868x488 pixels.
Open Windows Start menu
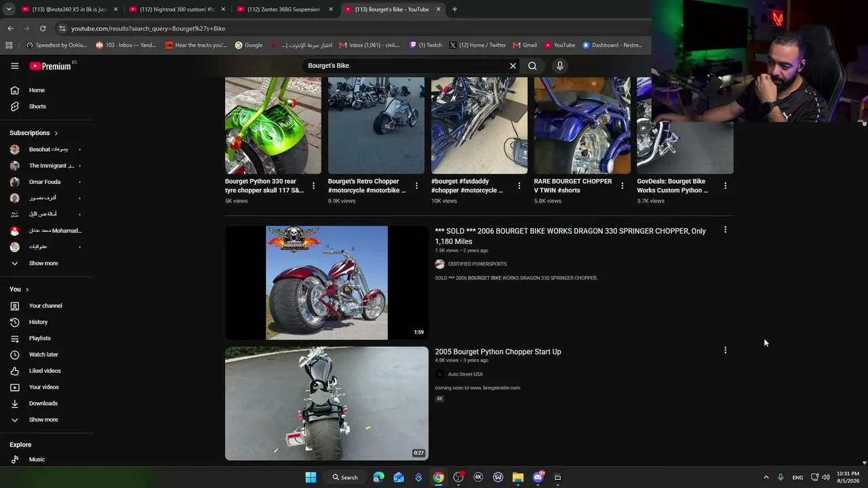(x=311, y=477)
